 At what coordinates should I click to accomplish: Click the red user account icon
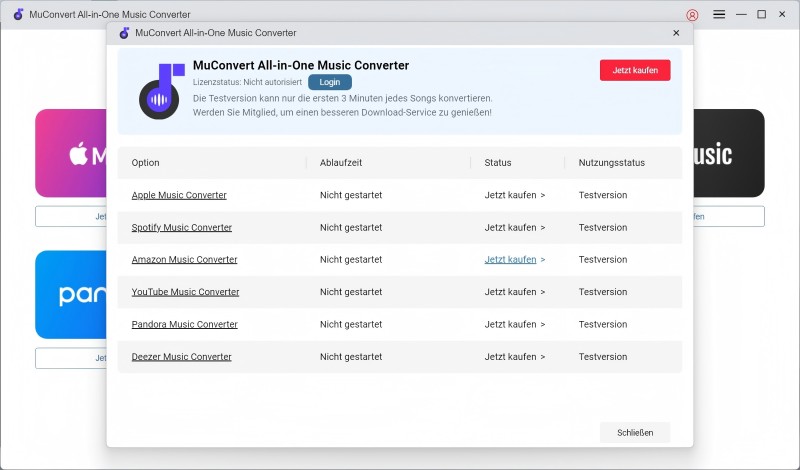tap(692, 15)
